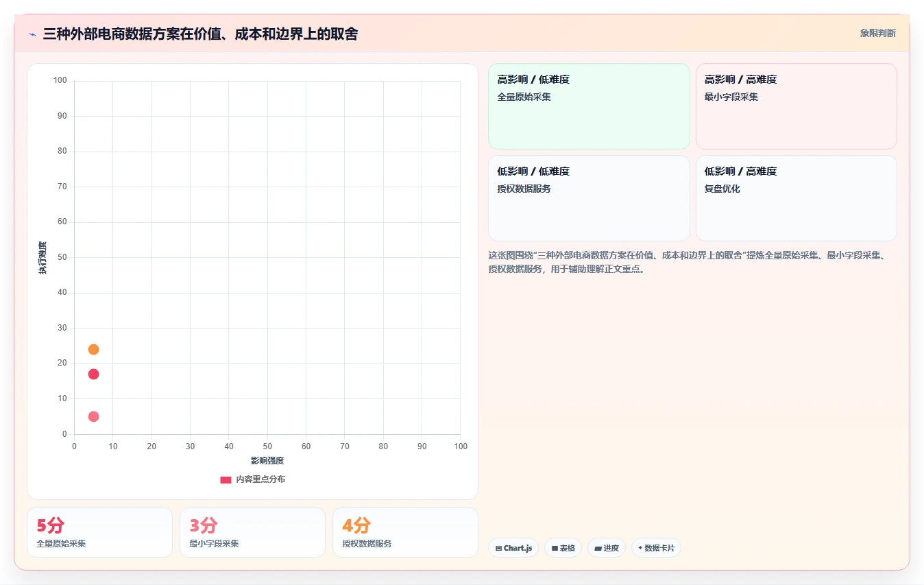This screenshot has width=924, height=585.
Task: Click the pink data point near the bottom
Action: (x=94, y=416)
